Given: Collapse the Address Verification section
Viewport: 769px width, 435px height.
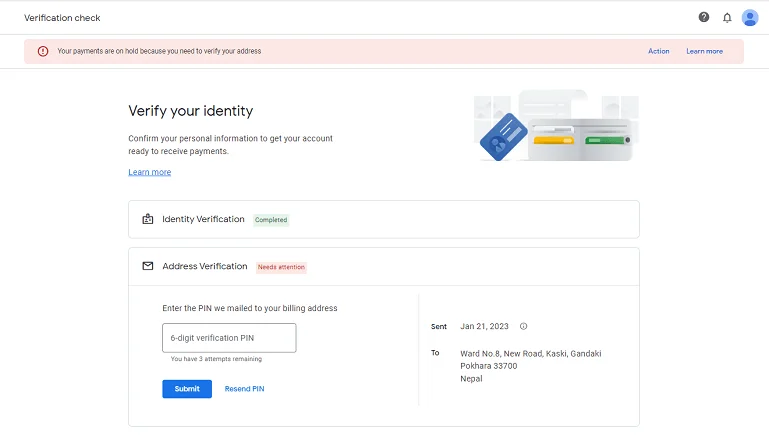Looking at the screenshot, I should [x=384, y=266].
